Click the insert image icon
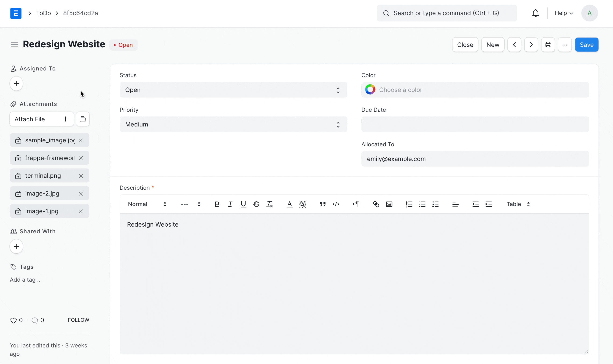613x364 pixels. 389,204
